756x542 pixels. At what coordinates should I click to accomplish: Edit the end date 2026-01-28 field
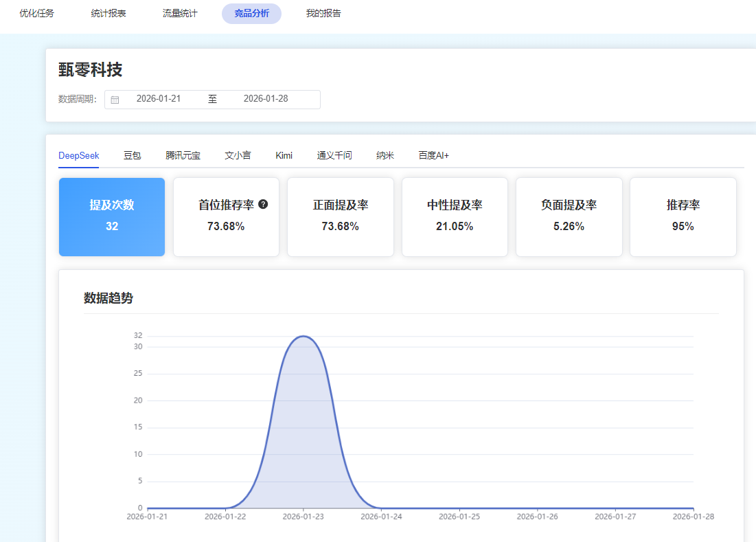click(266, 99)
